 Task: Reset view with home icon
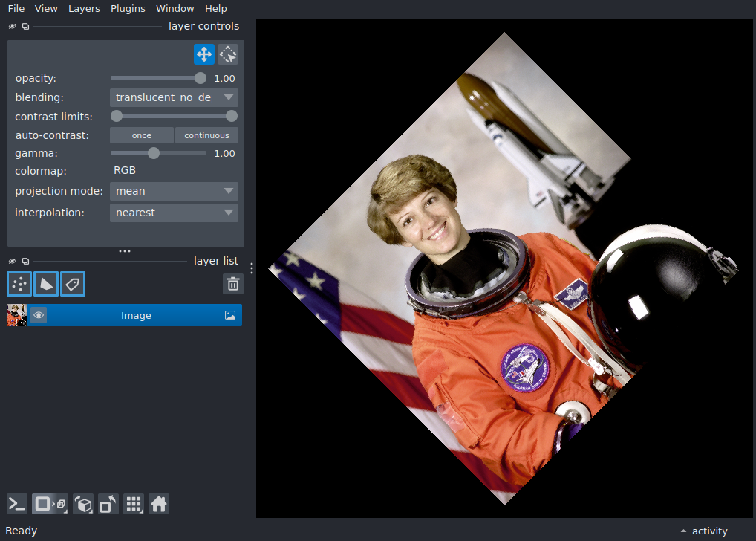(159, 505)
